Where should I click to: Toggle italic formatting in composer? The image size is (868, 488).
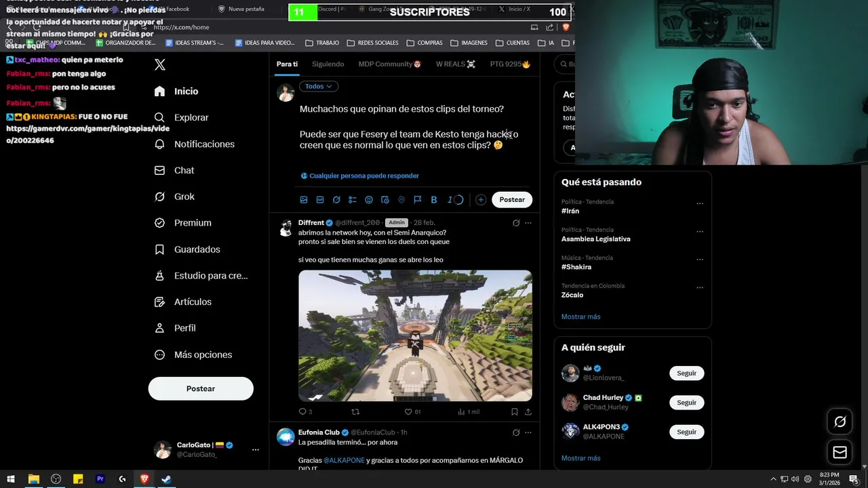(450, 199)
